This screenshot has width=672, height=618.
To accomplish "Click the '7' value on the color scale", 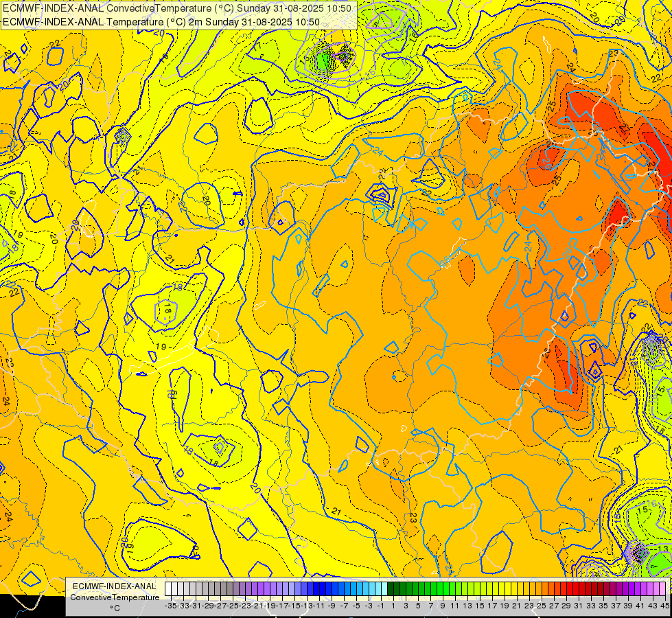I will 430,605.
